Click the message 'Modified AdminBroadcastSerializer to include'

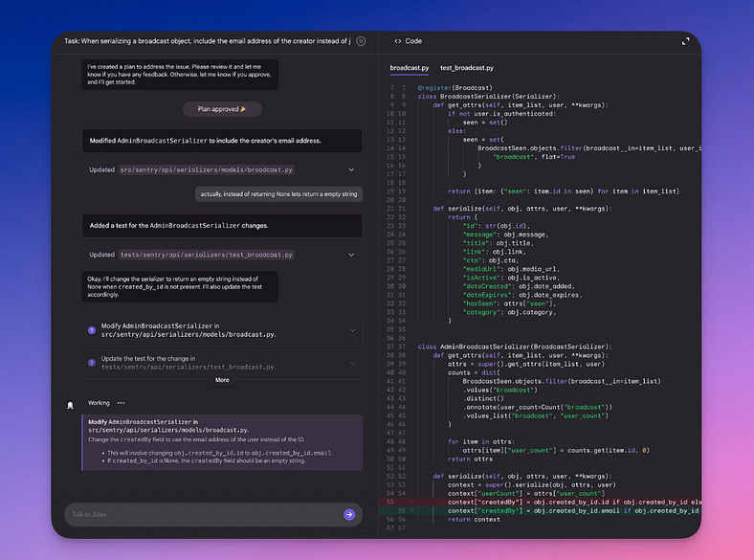[222, 141]
